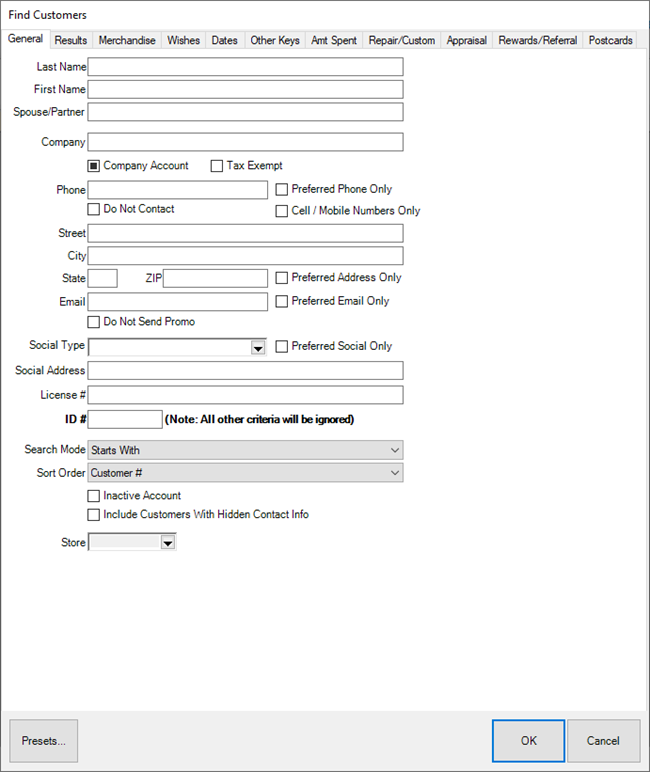Toggle the Company Account checkbox
The width and height of the screenshot is (650, 772).
[94, 166]
